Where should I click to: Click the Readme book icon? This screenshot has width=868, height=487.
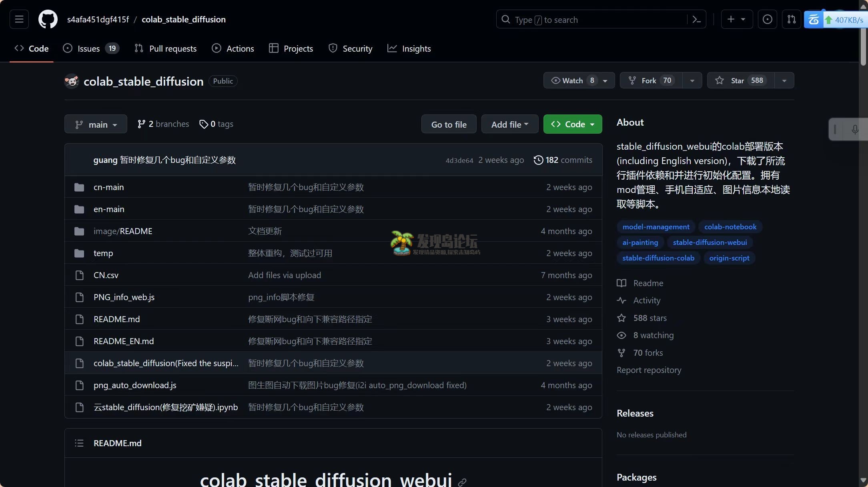pyautogui.click(x=621, y=283)
